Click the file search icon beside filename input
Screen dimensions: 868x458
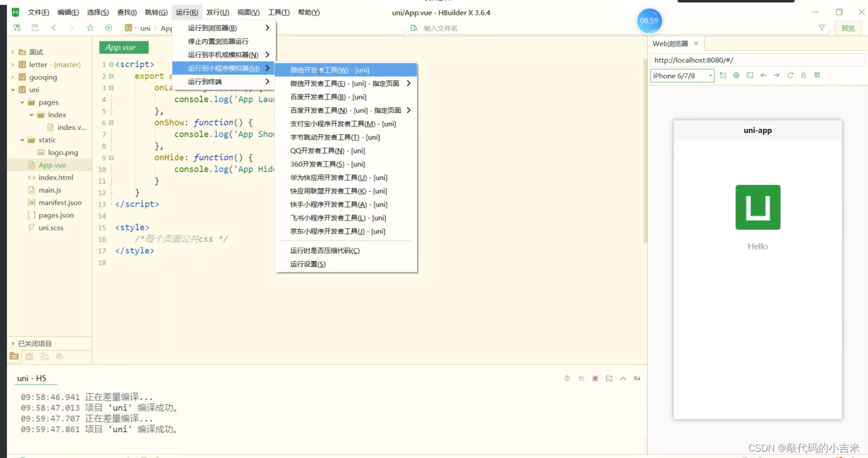(x=414, y=28)
